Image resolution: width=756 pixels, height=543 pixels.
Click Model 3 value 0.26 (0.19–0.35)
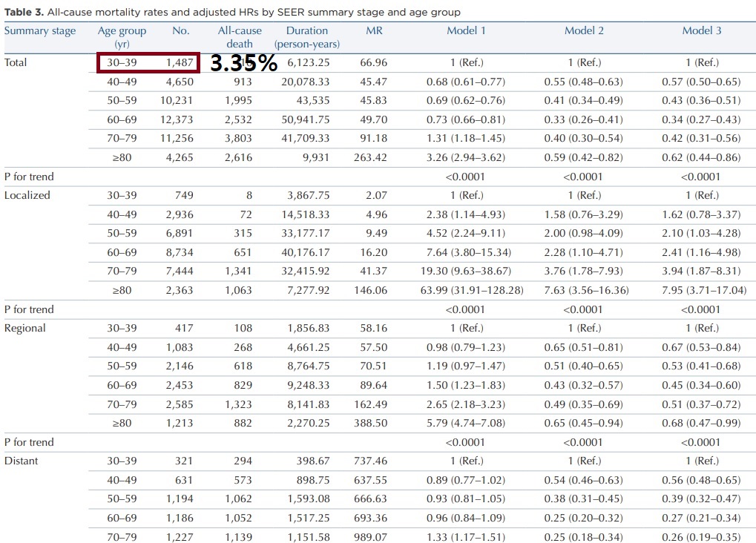tap(701, 537)
